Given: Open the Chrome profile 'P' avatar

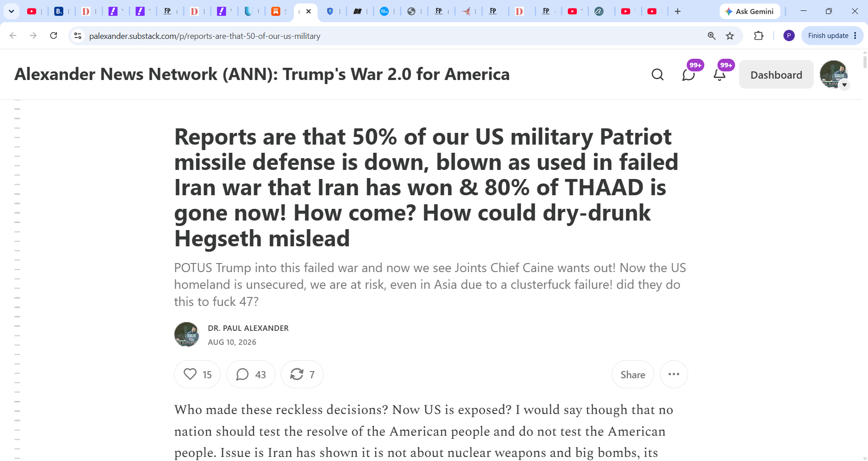Looking at the screenshot, I should click(789, 36).
